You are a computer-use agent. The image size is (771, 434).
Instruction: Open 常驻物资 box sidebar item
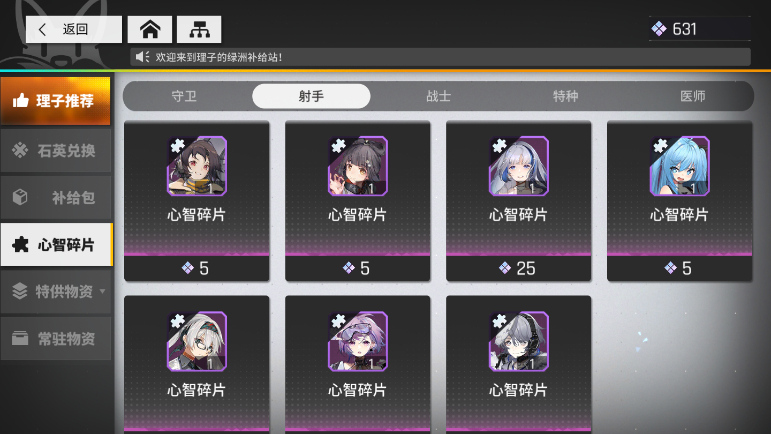coord(56,338)
